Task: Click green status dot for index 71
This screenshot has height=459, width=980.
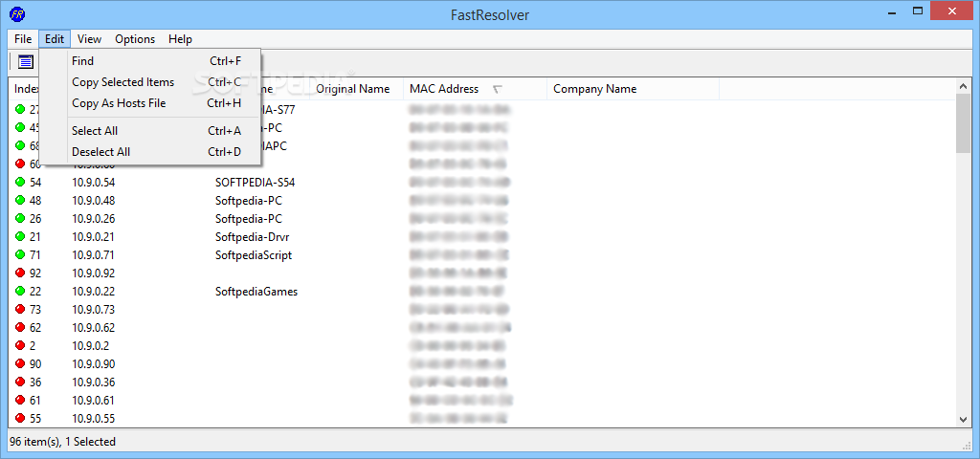Action: point(19,254)
